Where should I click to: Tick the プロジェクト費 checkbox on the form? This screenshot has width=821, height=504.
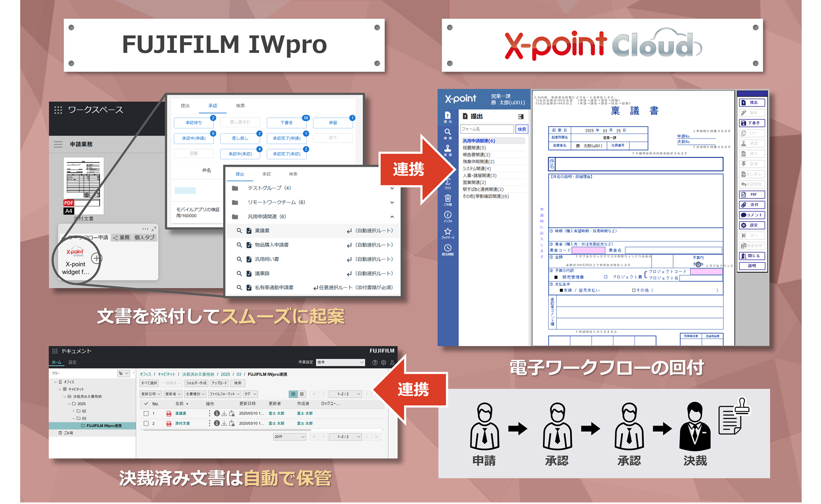click(606, 277)
